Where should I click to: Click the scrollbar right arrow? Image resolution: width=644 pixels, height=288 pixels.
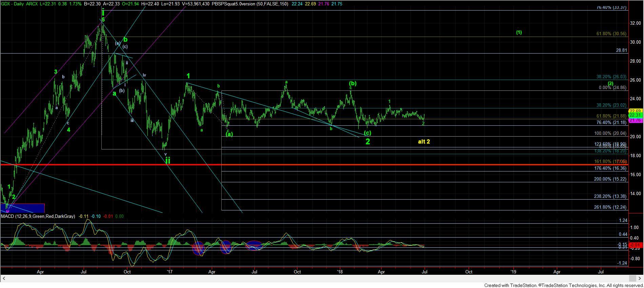pyautogui.click(x=640, y=278)
